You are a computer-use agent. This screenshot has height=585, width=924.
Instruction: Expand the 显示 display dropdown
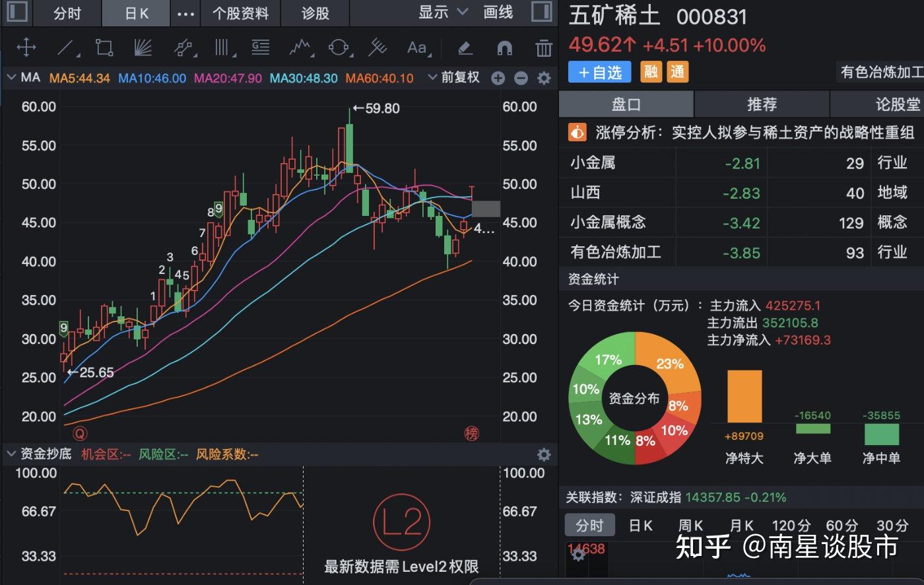click(x=443, y=12)
